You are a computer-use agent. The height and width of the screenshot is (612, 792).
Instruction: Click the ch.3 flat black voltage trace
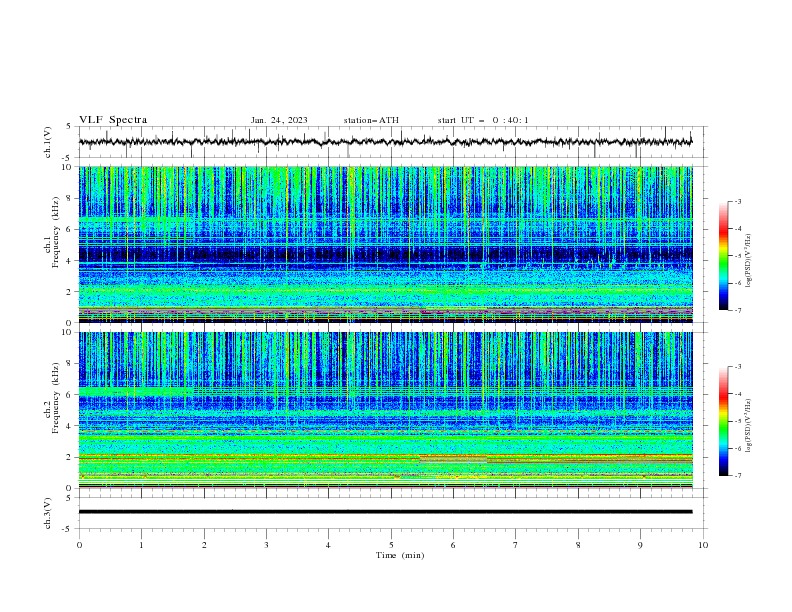click(385, 512)
